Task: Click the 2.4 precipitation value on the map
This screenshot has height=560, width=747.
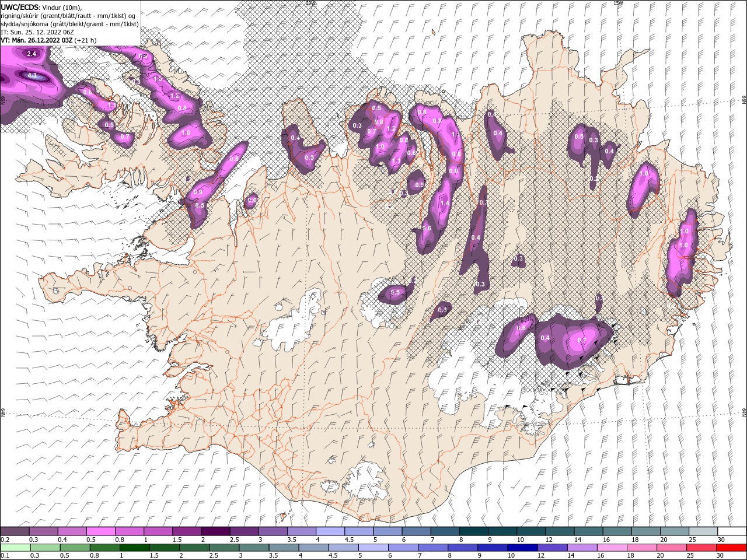Action: 32,54
